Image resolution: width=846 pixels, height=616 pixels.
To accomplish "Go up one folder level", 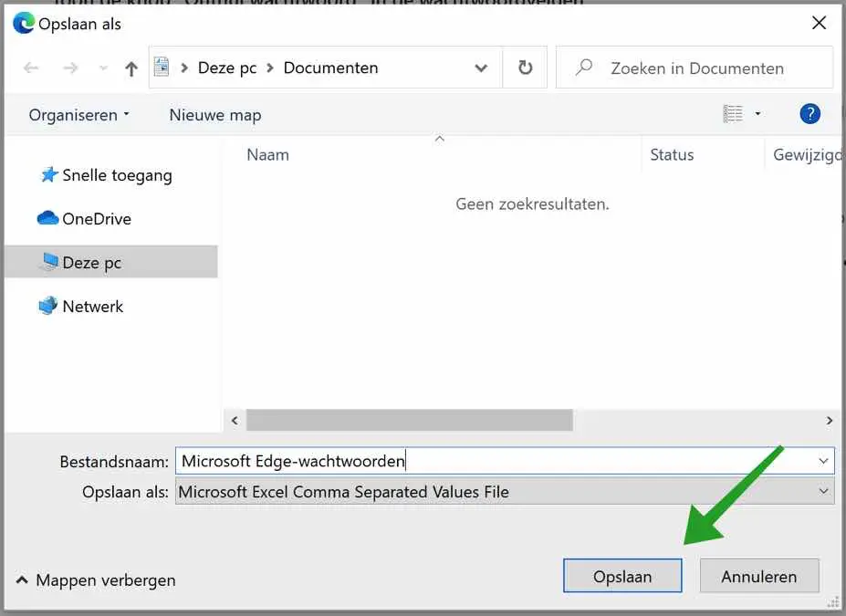I will click(131, 68).
